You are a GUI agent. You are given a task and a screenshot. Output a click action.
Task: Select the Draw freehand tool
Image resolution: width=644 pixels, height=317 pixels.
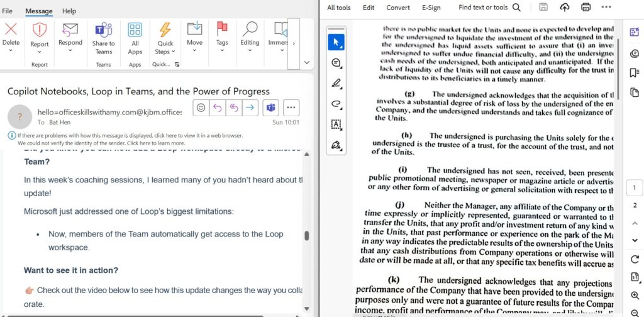click(x=336, y=104)
